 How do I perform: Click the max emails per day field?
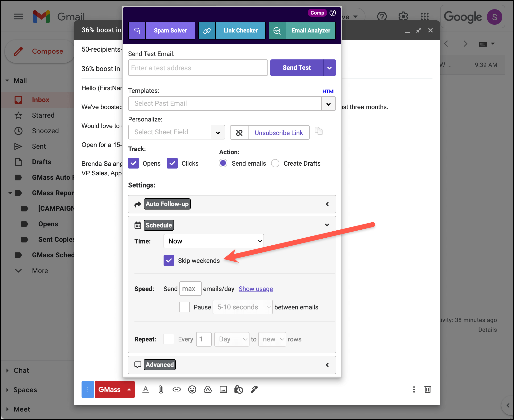pyautogui.click(x=190, y=289)
